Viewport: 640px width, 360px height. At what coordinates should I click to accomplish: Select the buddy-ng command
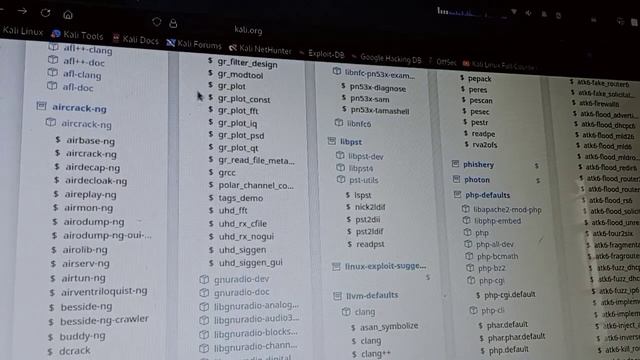[82, 336]
